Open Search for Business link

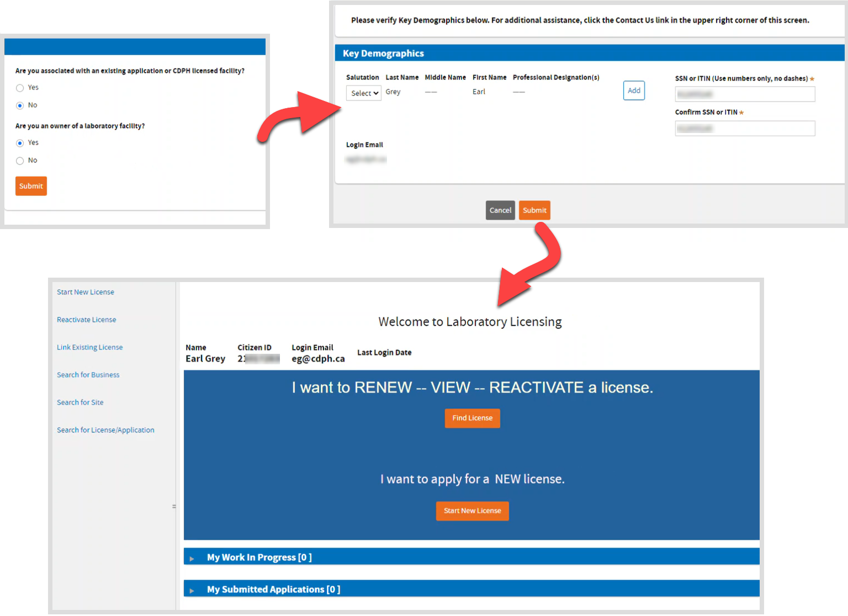coord(88,375)
